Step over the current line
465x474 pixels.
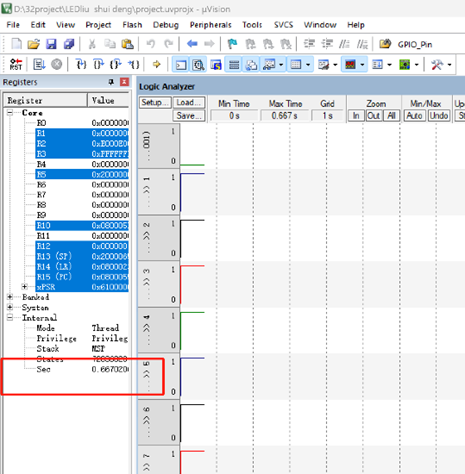98,64
